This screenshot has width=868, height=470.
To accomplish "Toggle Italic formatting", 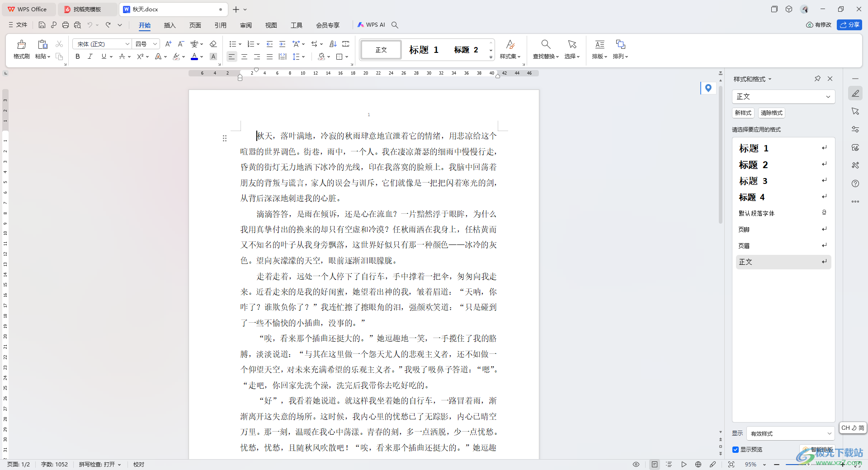I will [90, 56].
